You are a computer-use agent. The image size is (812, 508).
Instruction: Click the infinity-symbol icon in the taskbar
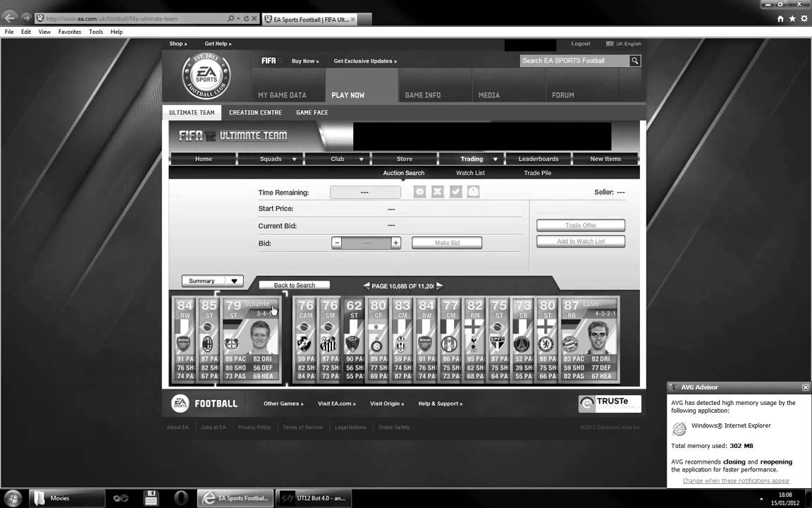[x=121, y=499]
